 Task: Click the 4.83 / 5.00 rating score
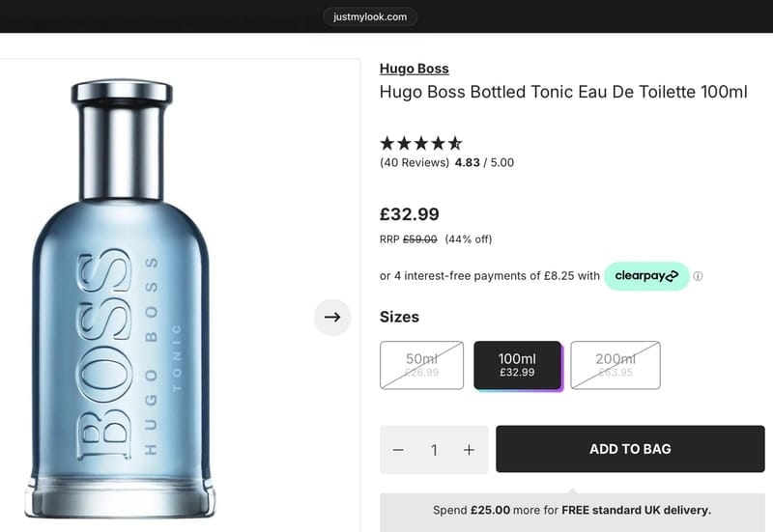click(x=484, y=162)
